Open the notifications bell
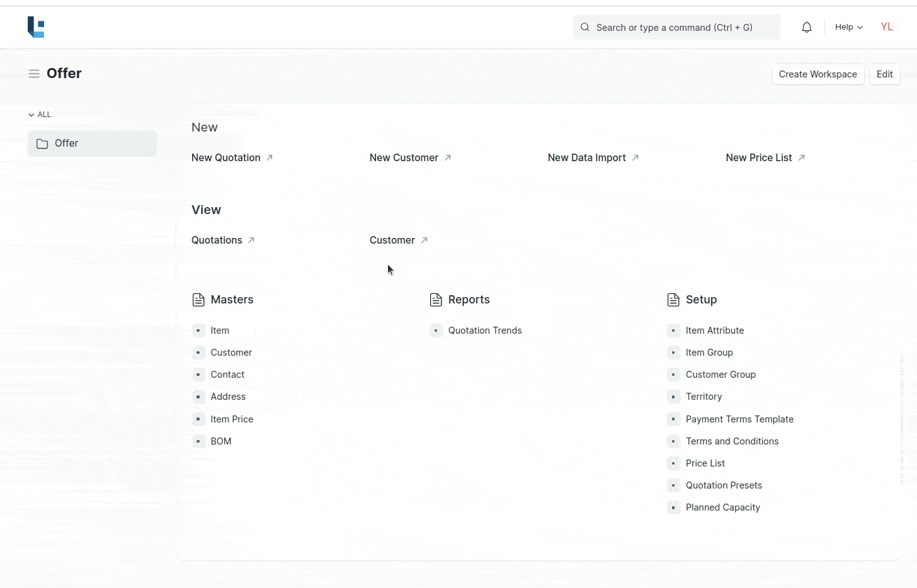This screenshot has width=917, height=588. [x=807, y=27]
